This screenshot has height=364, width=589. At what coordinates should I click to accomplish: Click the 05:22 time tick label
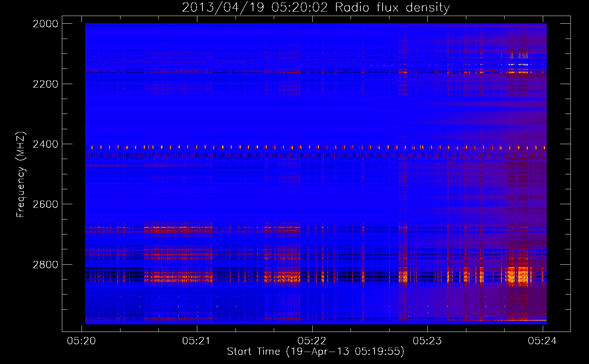[312, 341]
